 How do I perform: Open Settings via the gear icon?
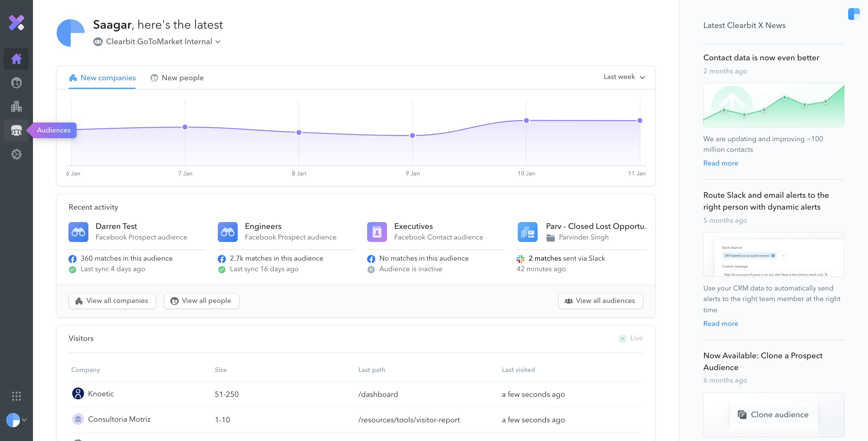tap(16, 154)
